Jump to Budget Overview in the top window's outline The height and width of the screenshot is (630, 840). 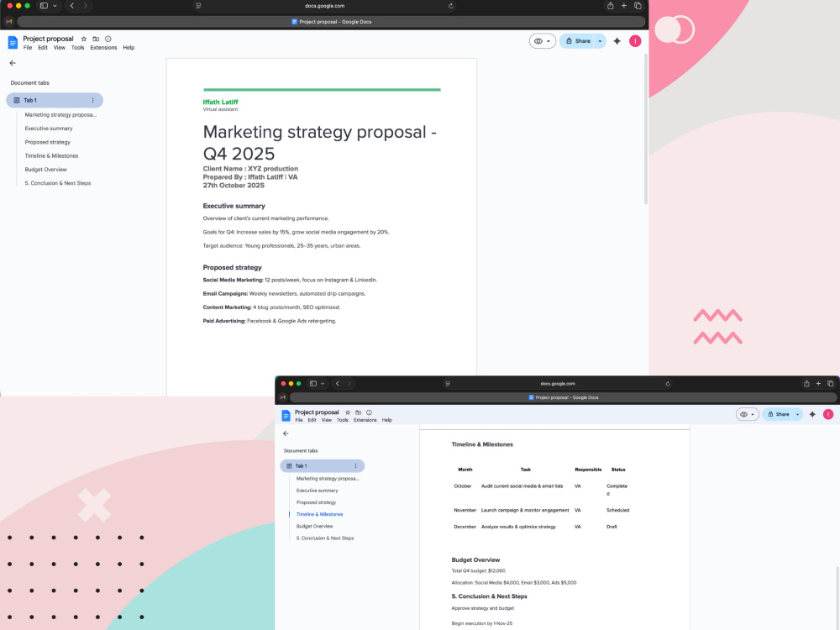tap(46, 170)
